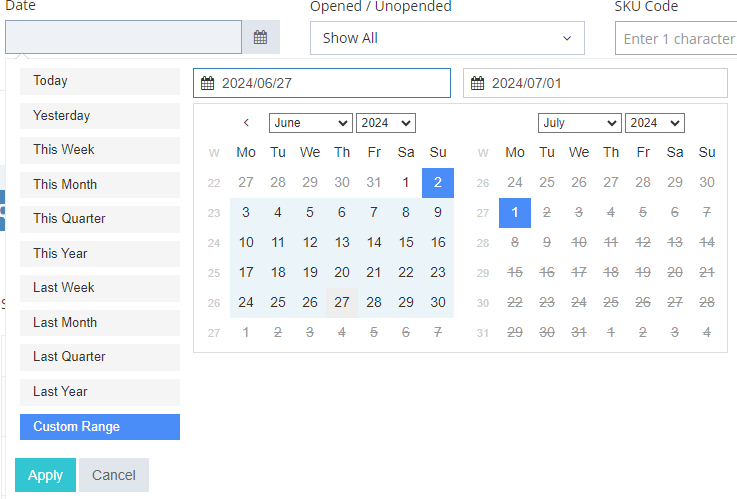Open the July month selector

click(579, 123)
